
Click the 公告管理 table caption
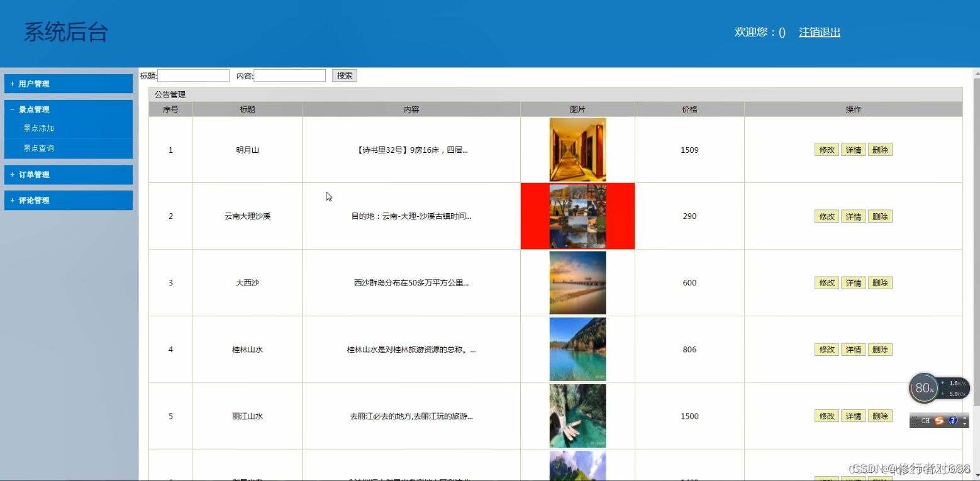(170, 95)
